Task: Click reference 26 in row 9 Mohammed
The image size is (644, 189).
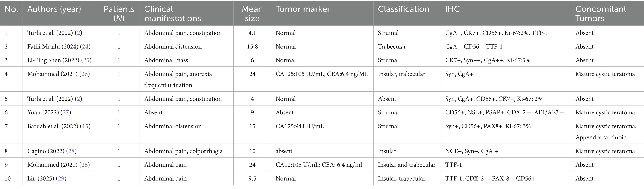Action: click(x=84, y=165)
